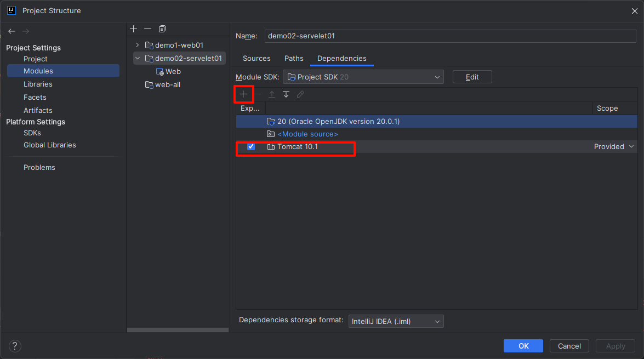Click the Cancel button
Viewport: 644px width, 359px height.
click(569, 346)
